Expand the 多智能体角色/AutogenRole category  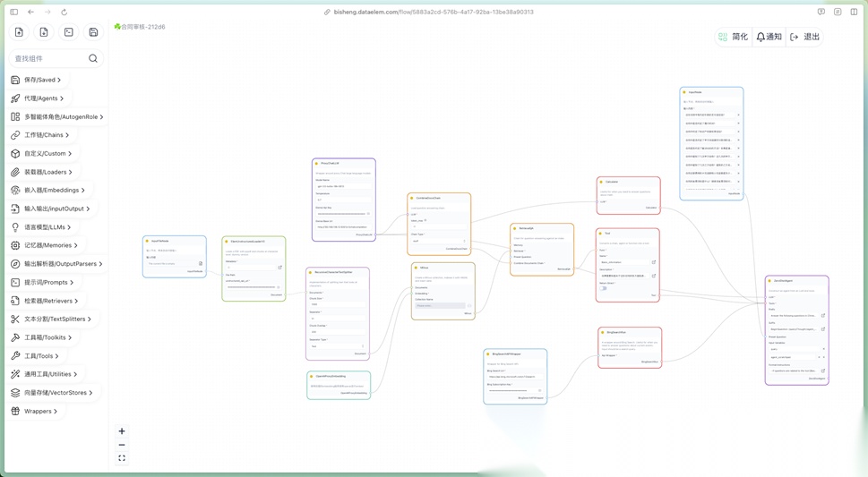pyautogui.click(x=57, y=116)
